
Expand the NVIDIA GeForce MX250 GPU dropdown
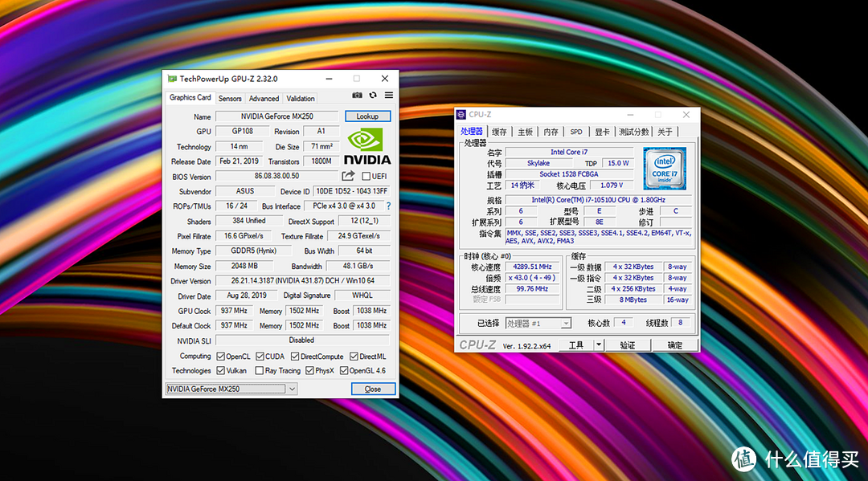click(x=292, y=389)
